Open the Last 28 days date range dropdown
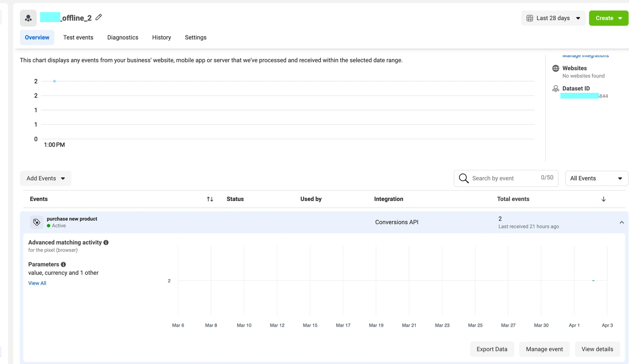Viewport: 629px width, 364px height. click(553, 18)
